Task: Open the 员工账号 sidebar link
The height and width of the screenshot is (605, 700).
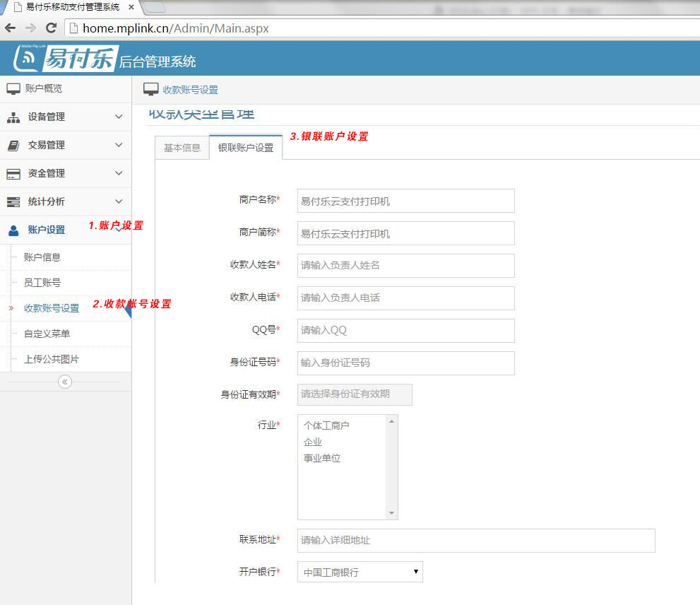Action: (x=42, y=283)
